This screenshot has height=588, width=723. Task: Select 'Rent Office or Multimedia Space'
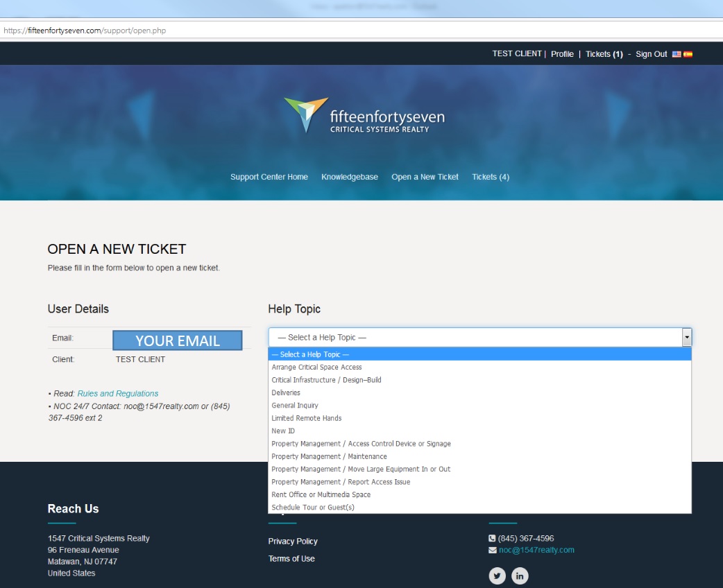pyautogui.click(x=321, y=495)
